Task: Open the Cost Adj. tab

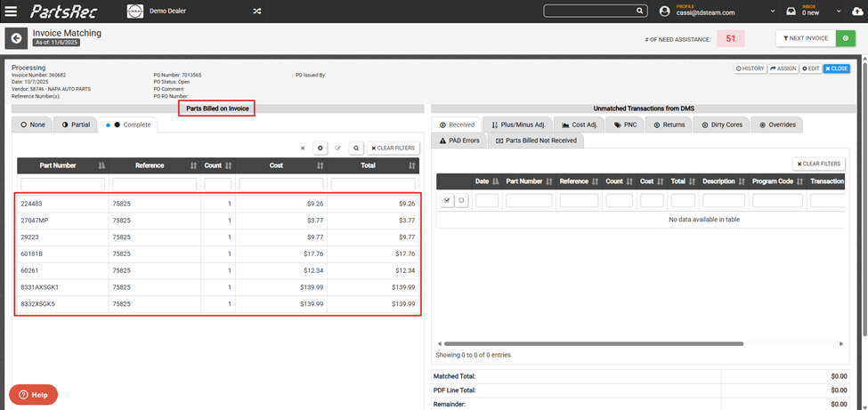Action: tap(579, 125)
